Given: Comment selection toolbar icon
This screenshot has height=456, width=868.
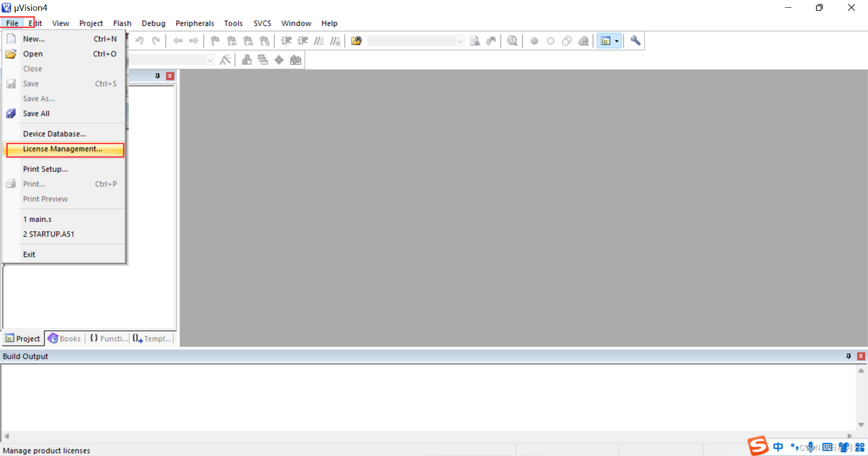Looking at the screenshot, I should 319,41.
